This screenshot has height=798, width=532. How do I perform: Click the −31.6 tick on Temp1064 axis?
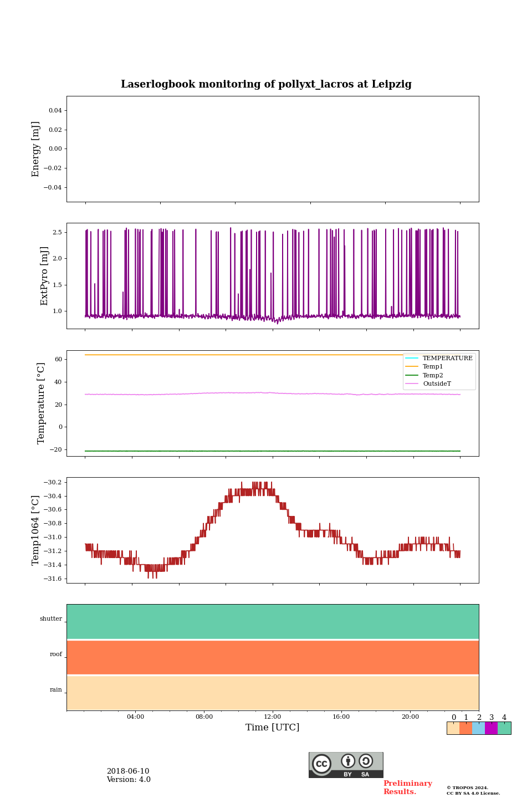[53, 579]
